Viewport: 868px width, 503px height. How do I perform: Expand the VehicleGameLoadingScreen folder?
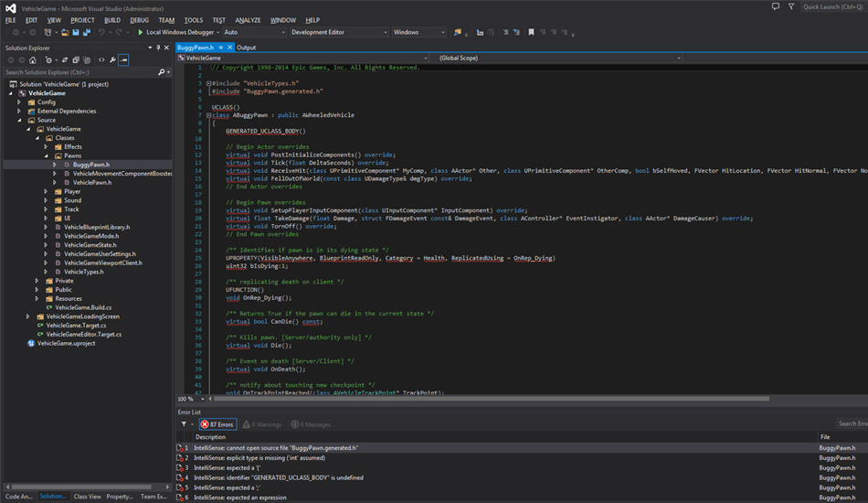pyautogui.click(x=28, y=316)
